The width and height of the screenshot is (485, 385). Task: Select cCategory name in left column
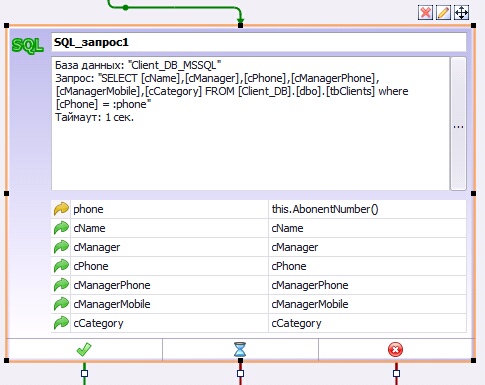[169, 323]
